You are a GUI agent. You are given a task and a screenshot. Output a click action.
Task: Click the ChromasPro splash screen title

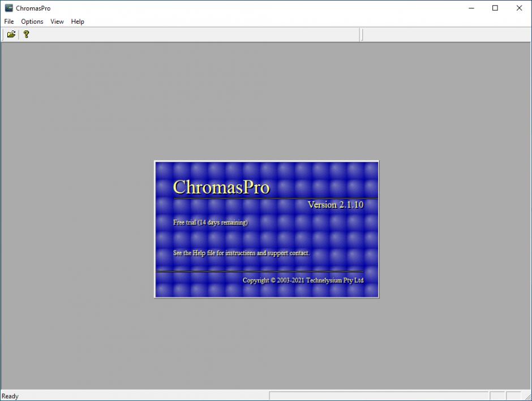(221, 187)
